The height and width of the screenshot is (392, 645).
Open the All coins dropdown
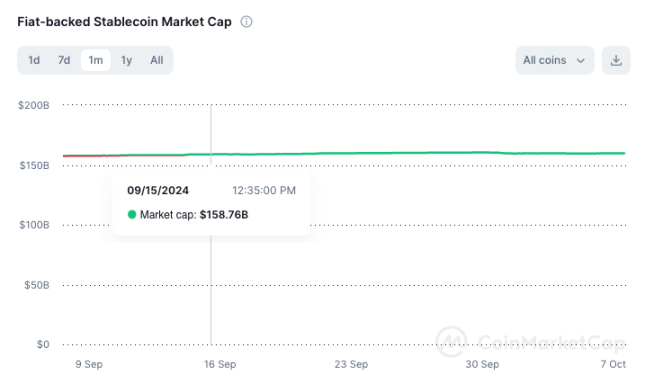point(555,60)
